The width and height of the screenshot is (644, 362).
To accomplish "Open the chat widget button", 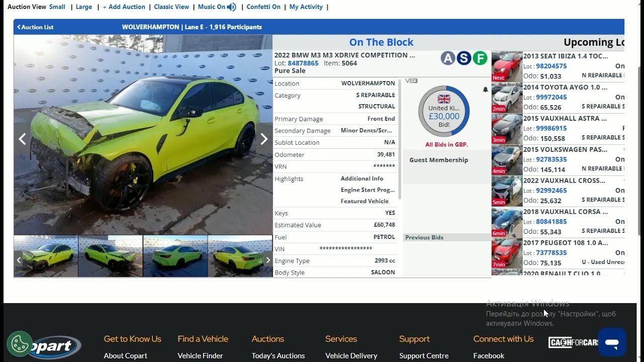I will click(x=612, y=342).
